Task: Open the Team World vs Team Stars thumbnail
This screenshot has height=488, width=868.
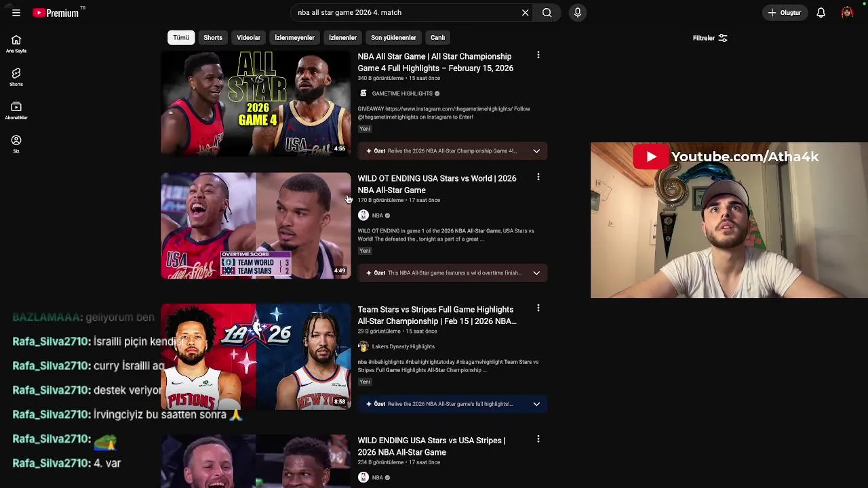Action: pyautogui.click(x=256, y=226)
